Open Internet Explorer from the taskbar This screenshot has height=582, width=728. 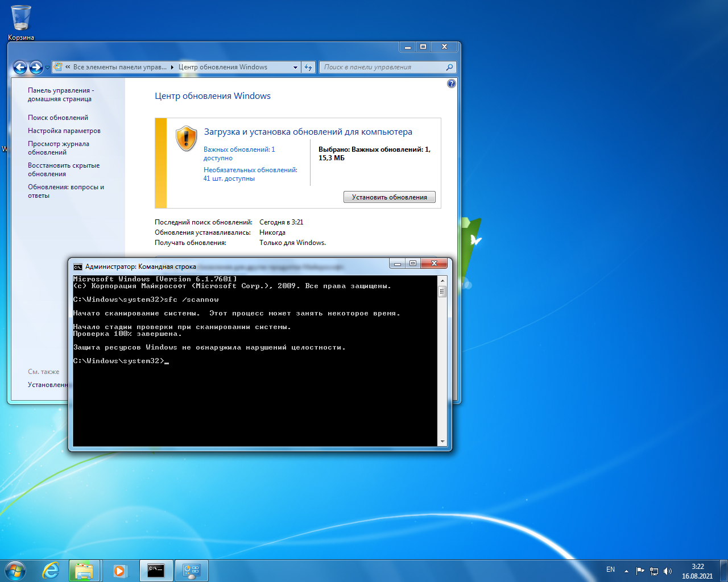click(x=51, y=571)
